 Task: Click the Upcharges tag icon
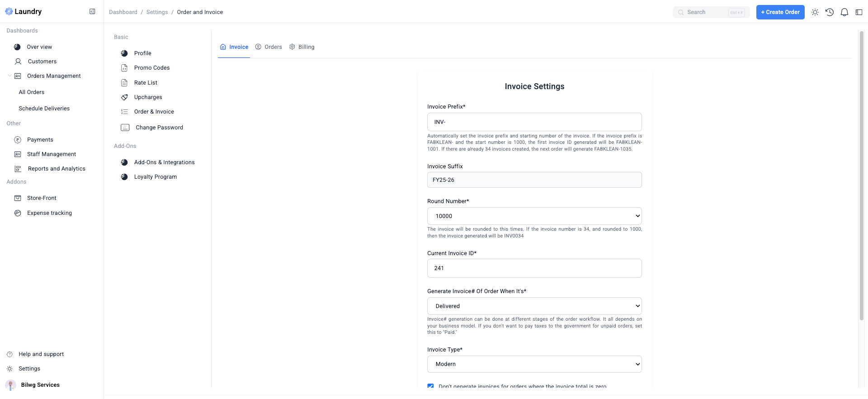124,97
